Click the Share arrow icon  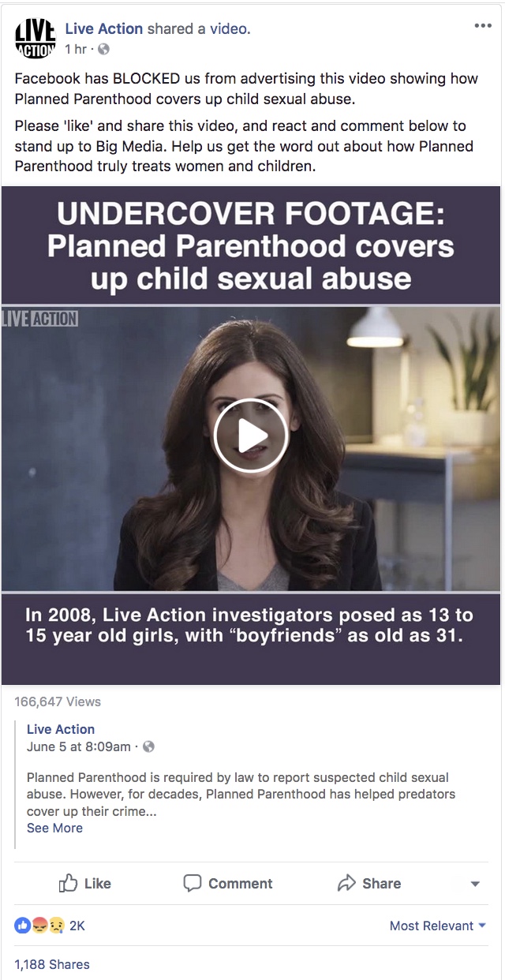346,883
